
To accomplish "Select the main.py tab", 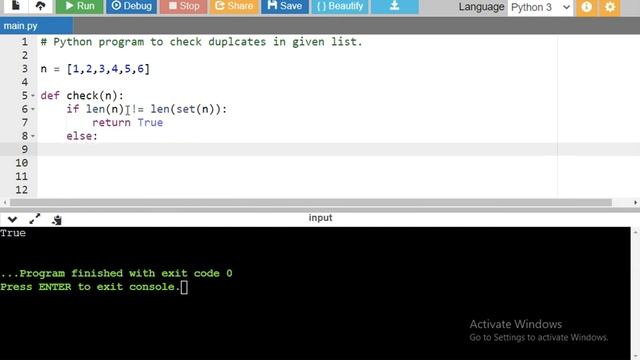I will pyautogui.click(x=36, y=26).
